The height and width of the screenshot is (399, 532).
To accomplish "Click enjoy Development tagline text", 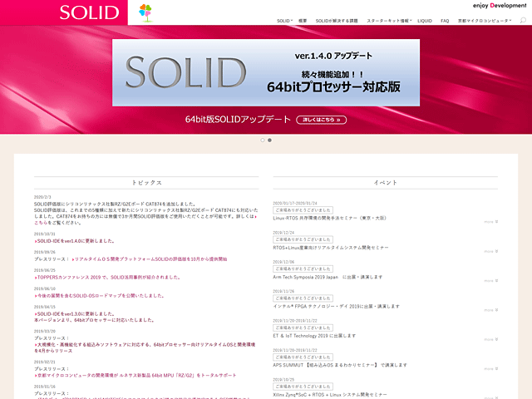I will (x=500, y=6).
